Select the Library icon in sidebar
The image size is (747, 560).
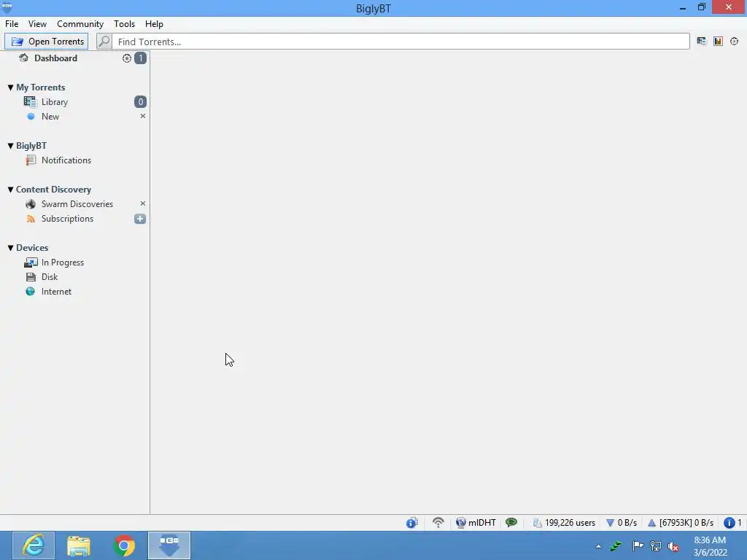[x=30, y=102]
